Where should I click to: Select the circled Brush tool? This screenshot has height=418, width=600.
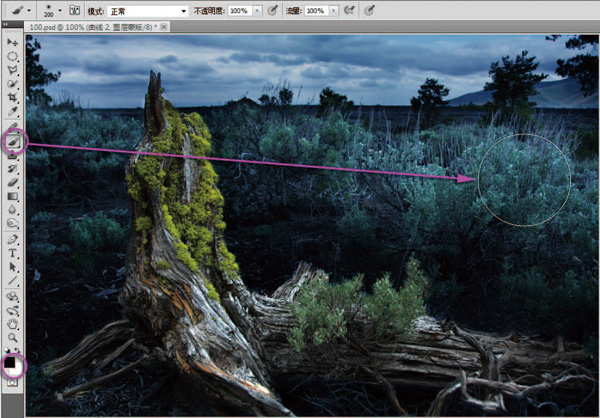[x=13, y=142]
